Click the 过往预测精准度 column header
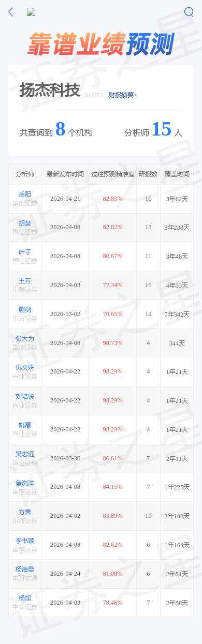The height and width of the screenshot is (644, 202). pos(112,174)
